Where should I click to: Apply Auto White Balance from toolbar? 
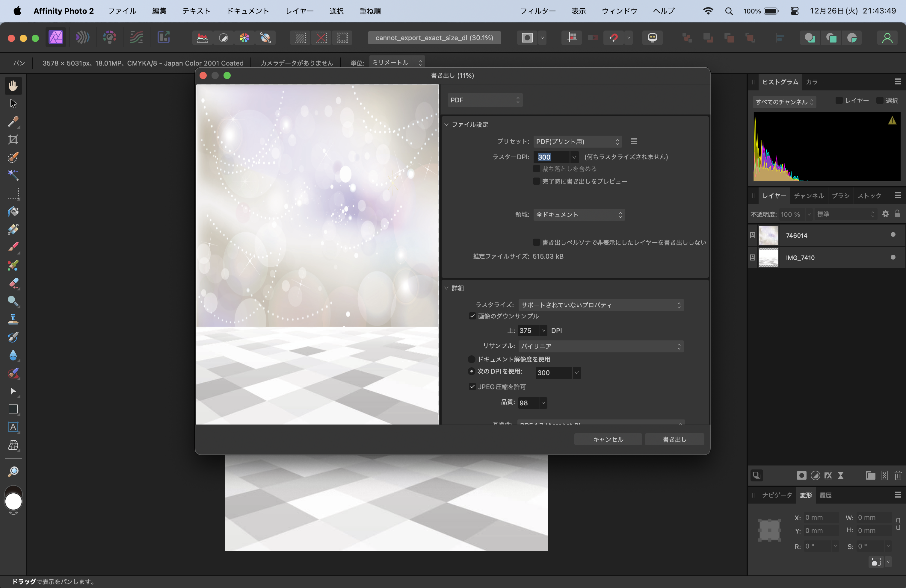(x=265, y=38)
